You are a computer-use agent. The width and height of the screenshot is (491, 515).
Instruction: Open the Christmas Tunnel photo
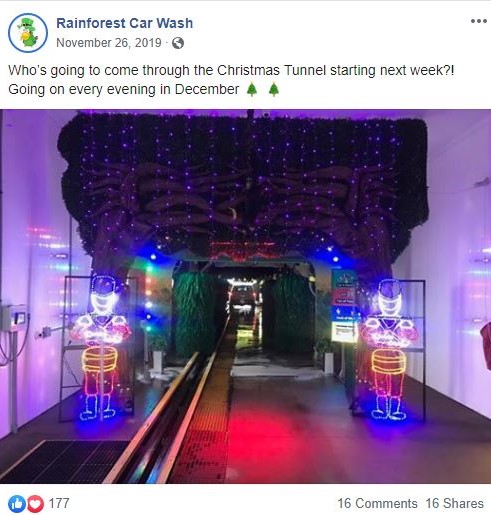pyautogui.click(x=245, y=296)
